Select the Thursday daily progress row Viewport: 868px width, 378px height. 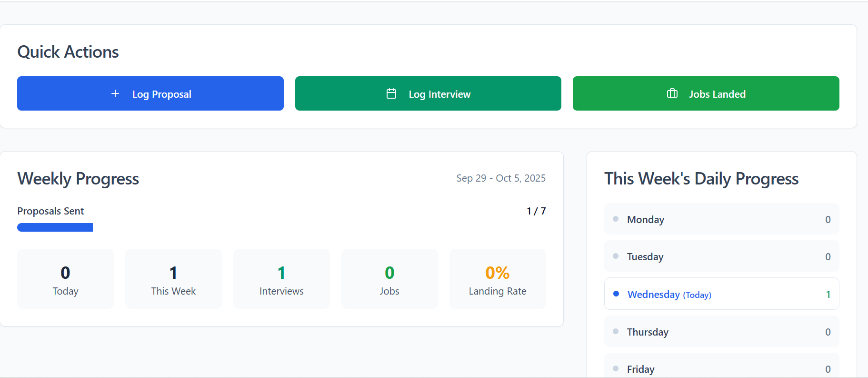click(x=721, y=332)
